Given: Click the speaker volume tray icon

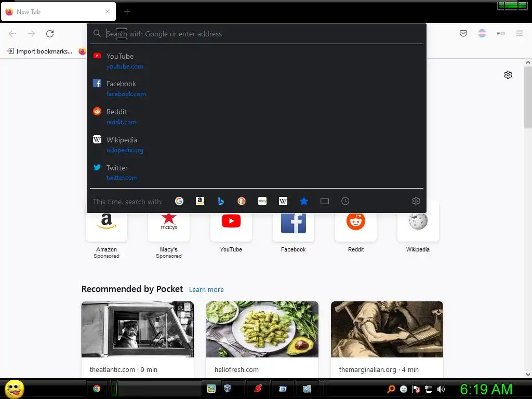Looking at the screenshot, I should click(x=441, y=389).
